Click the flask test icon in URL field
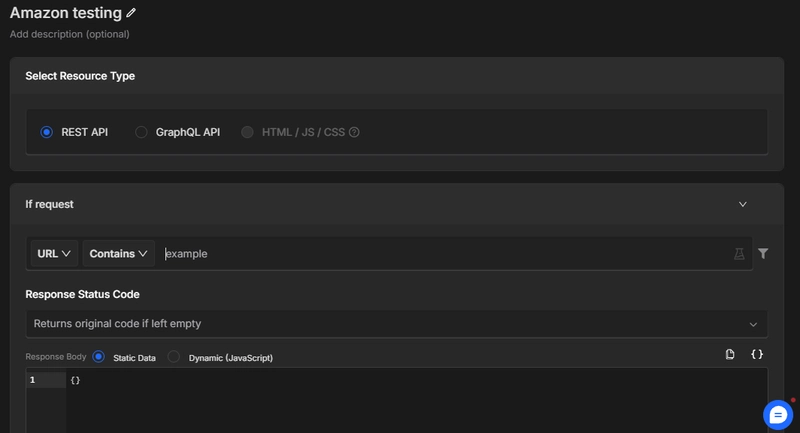 point(739,253)
